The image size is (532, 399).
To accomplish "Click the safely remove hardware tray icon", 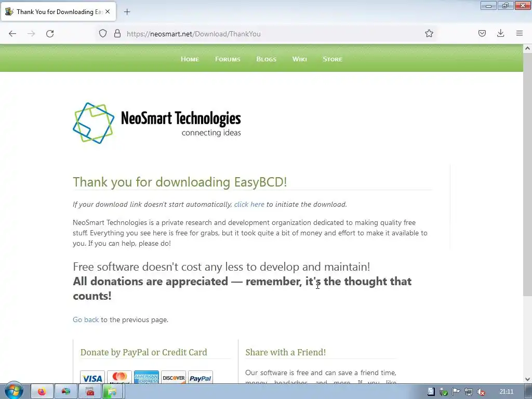I will click(444, 392).
